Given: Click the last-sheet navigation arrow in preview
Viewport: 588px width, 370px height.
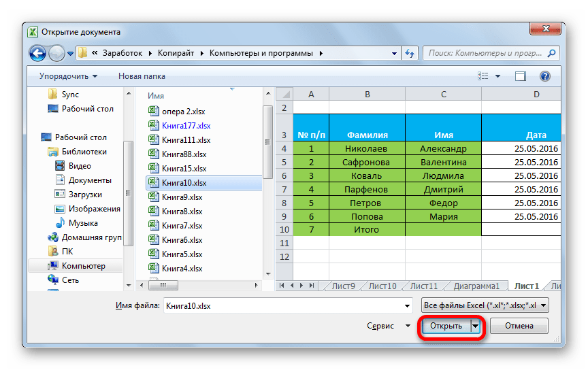Looking at the screenshot, I should click(312, 285).
